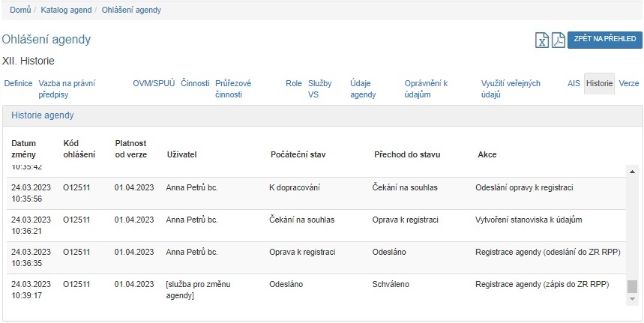Export the agenda to PDF file
The image size is (644, 323).
tap(558, 40)
